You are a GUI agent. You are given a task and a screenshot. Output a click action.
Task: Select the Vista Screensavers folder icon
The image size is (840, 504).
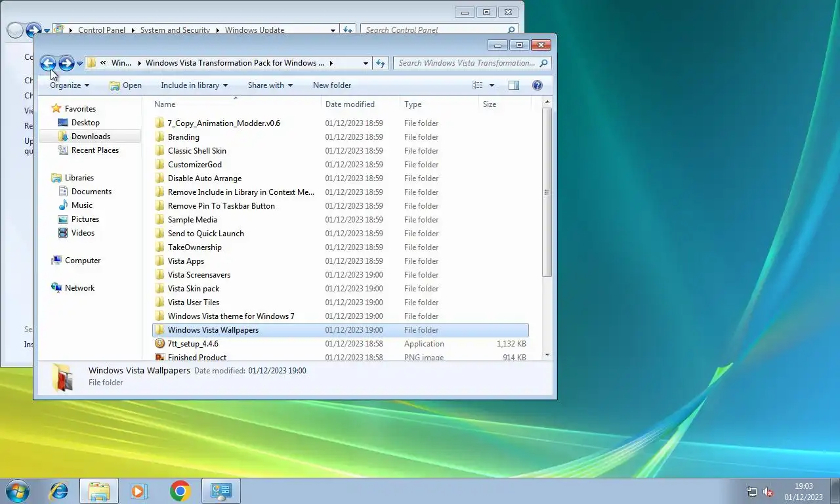[159, 275]
